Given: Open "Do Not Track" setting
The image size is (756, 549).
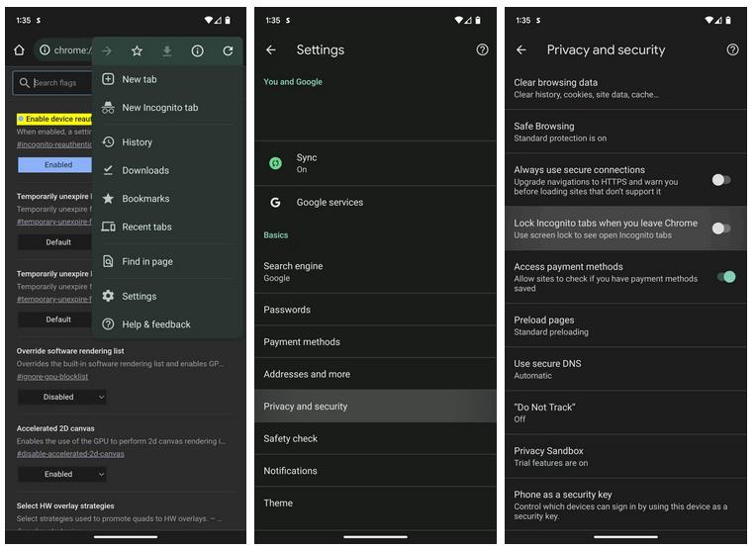Looking at the screenshot, I should [625, 412].
